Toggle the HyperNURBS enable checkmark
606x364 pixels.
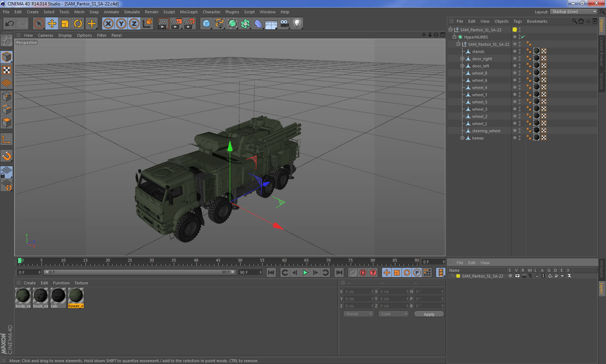click(523, 37)
